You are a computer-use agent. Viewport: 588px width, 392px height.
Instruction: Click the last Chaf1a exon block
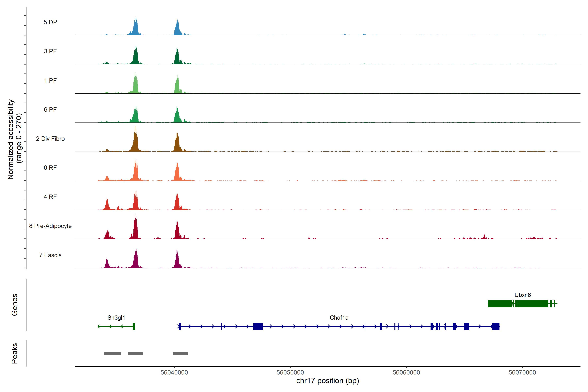(x=496, y=326)
